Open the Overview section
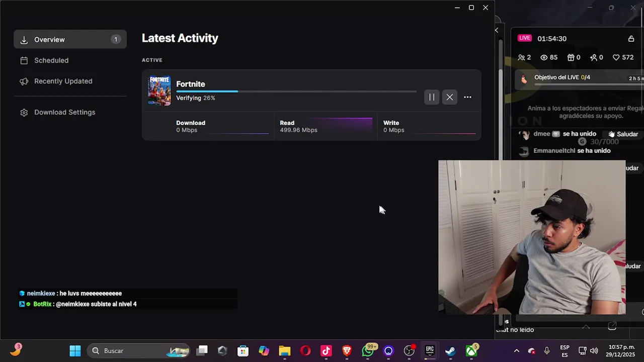 (x=70, y=40)
